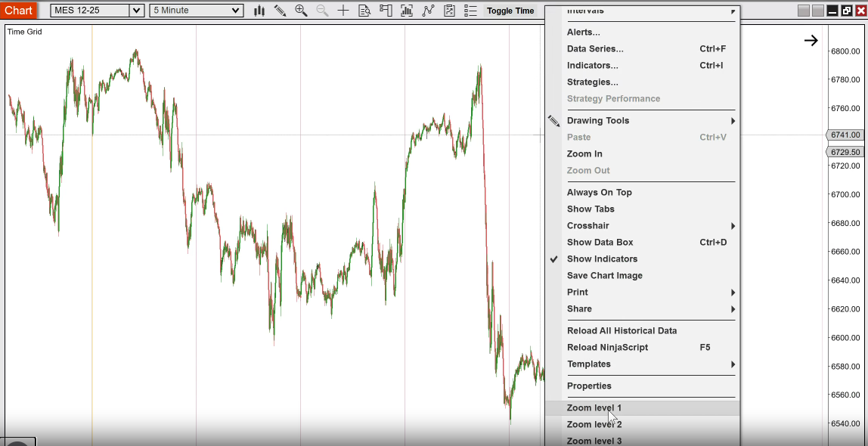Image resolution: width=868 pixels, height=446 pixels.
Task: Click the Time Grid indicator label
Action: [24, 32]
